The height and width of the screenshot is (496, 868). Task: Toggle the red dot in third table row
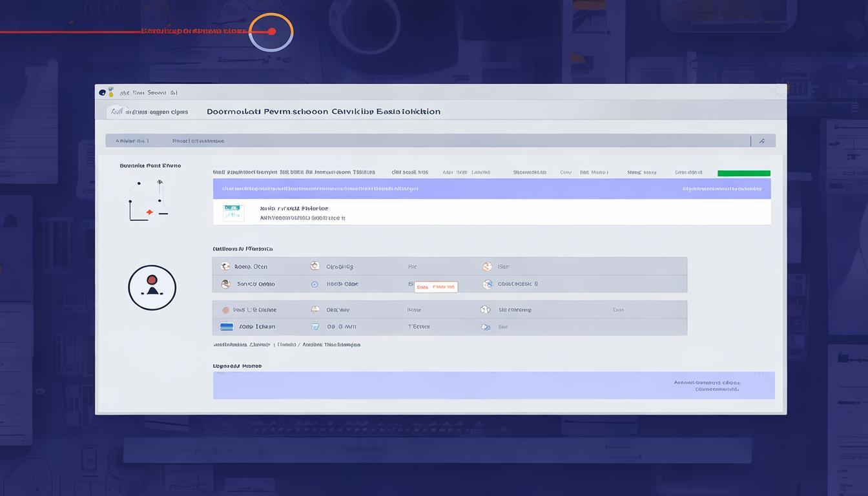(225, 310)
